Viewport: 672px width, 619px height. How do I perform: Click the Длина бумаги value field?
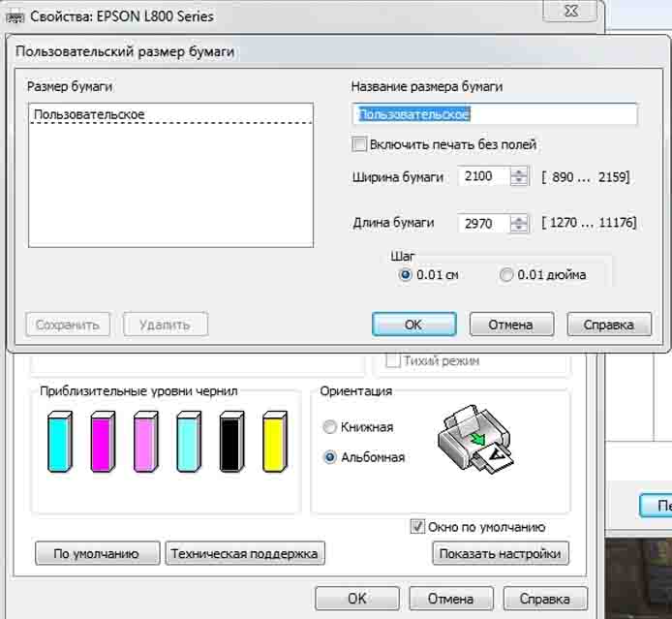click(484, 224)
